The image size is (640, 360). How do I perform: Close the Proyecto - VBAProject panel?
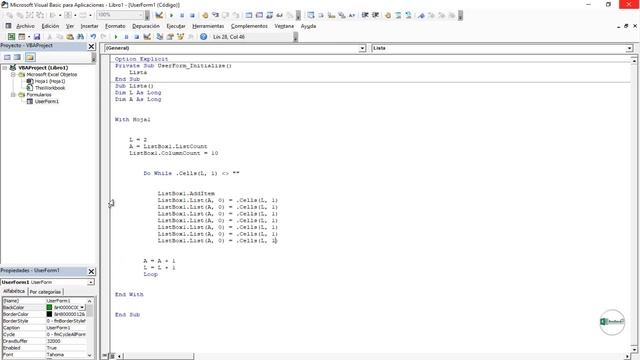pos(91,47)
